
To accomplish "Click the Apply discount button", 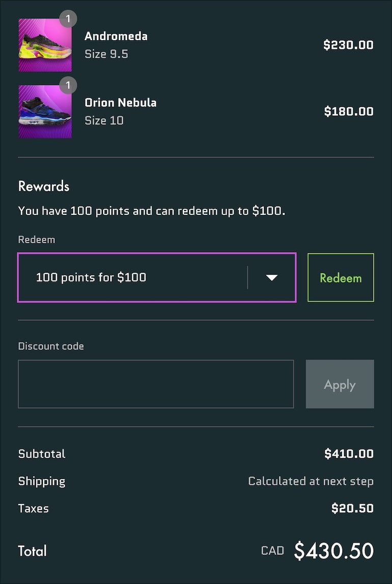I will coord(340,384).
